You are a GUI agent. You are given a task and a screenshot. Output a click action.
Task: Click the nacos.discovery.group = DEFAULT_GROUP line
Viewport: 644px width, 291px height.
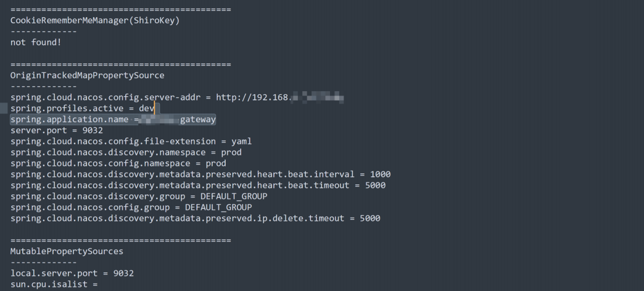[139, 196]
